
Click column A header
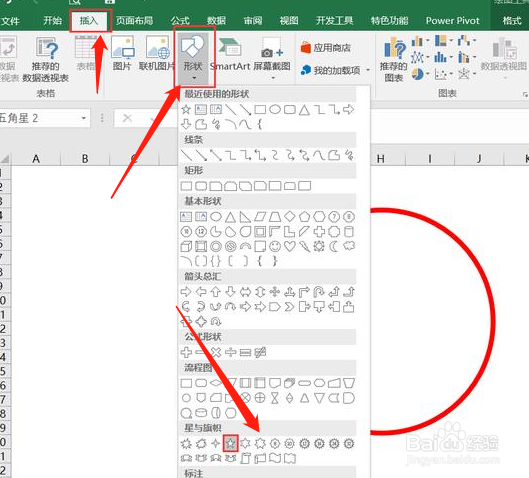tap(36, 159)
